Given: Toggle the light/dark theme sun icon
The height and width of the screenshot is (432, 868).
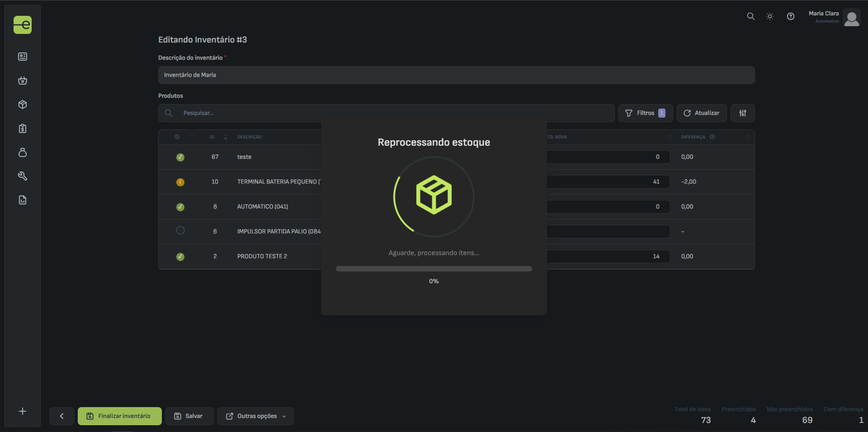Looking at the screenshot, I should pyautogui.click(x=770, y=16).
